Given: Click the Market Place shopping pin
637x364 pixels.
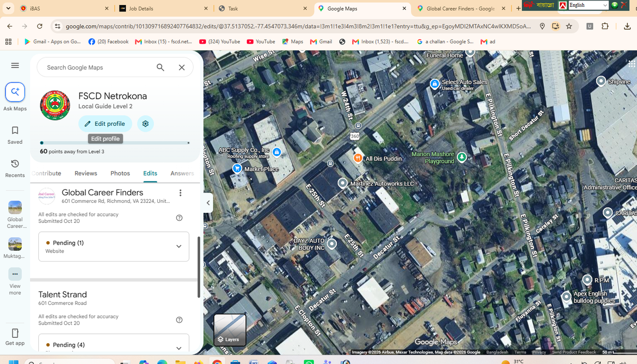Looking at the screenshot, I should (x=237, y=169).
